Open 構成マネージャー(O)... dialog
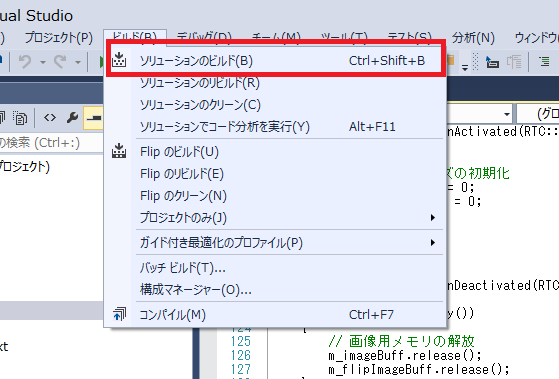Screen dimensions: 559x379 pos(275,290)
